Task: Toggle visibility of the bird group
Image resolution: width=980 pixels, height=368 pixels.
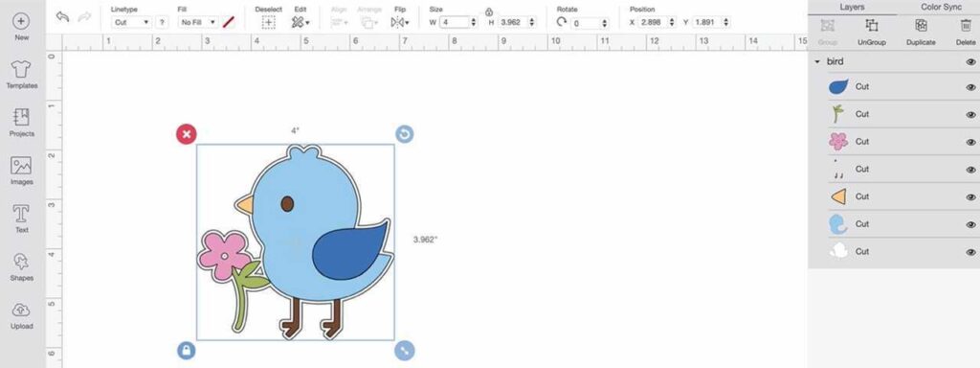Action: pyautogui.click(x=970, y=62)
